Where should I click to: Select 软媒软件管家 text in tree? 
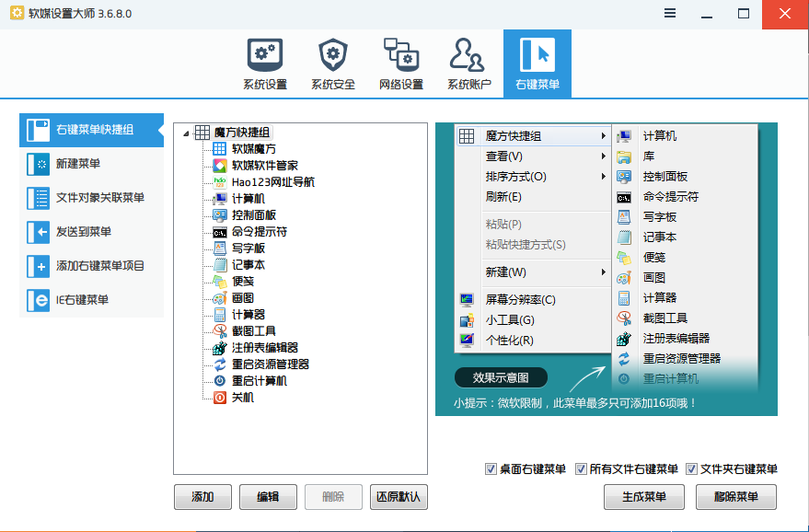click(265, 166)
